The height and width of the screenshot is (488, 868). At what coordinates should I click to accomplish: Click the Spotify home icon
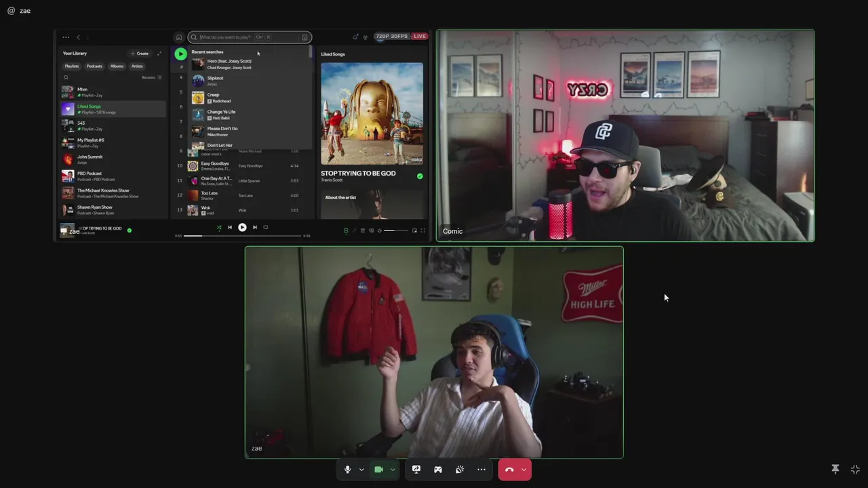[179, 37]
